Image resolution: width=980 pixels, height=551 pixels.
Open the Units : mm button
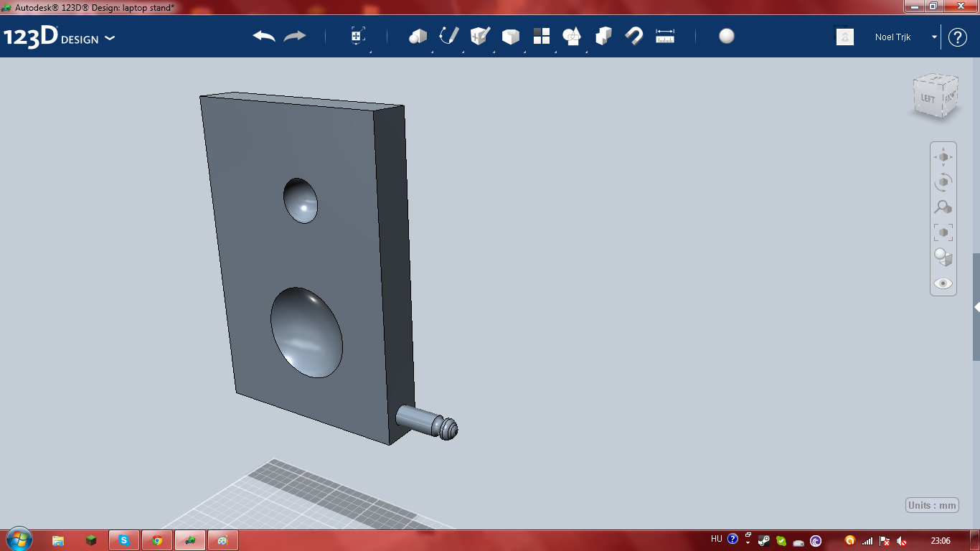[x=932, y=505]
